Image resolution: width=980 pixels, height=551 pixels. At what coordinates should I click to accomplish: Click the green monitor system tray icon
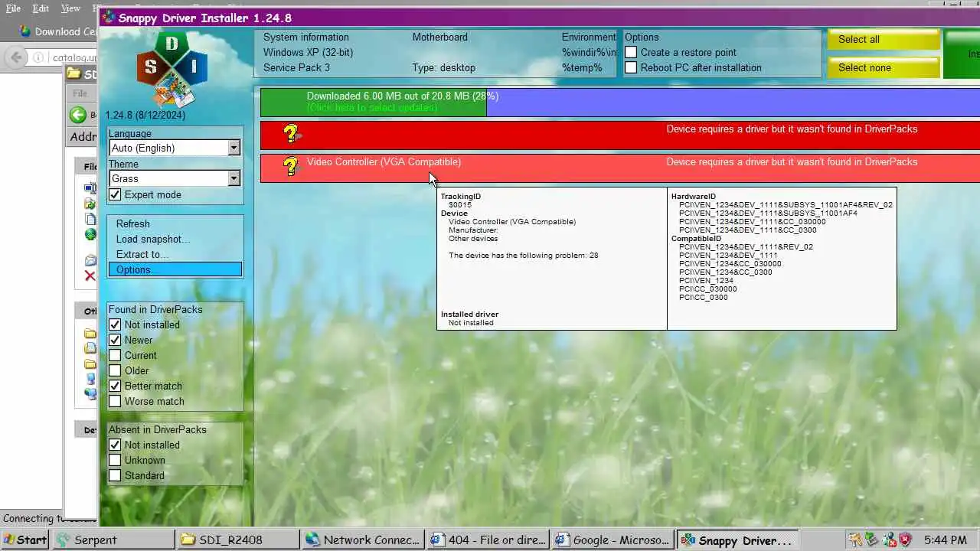coord(872,540)
